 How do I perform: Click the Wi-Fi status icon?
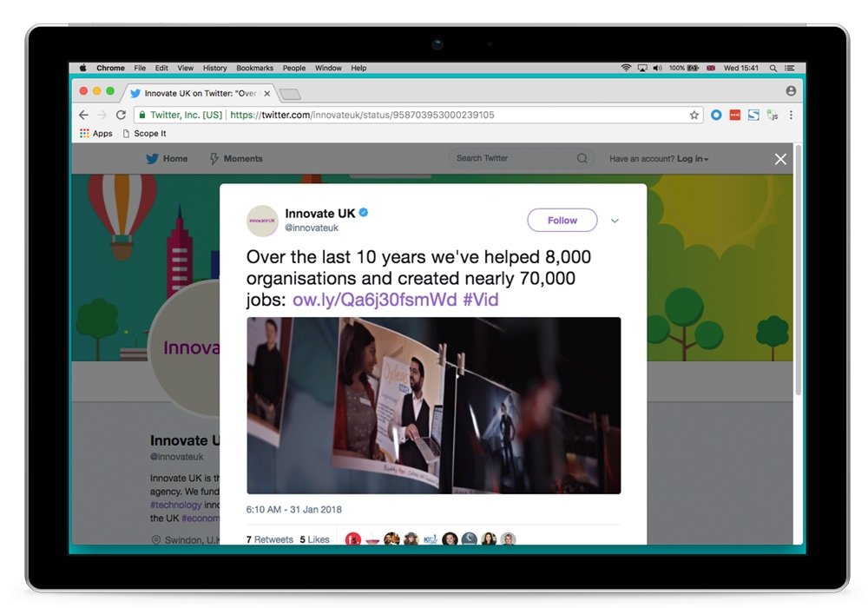point(626,68)
